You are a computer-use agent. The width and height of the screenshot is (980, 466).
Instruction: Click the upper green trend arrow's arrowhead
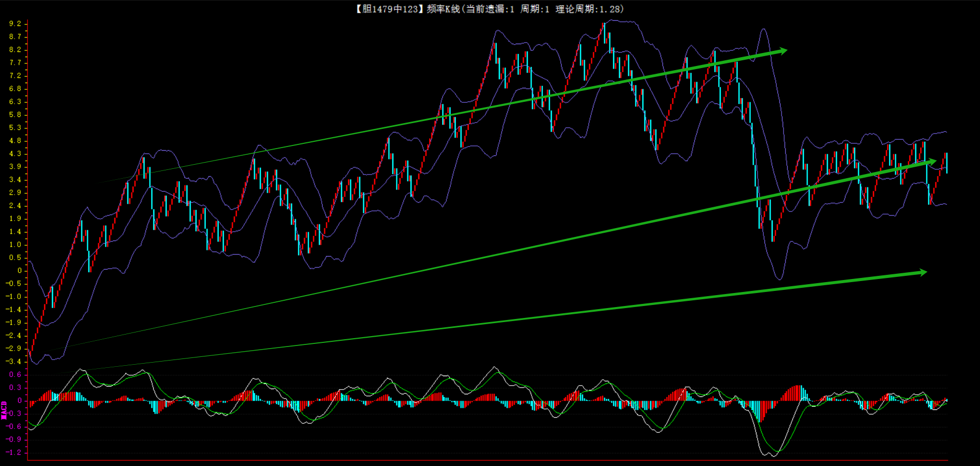click(x=782, y=51)
